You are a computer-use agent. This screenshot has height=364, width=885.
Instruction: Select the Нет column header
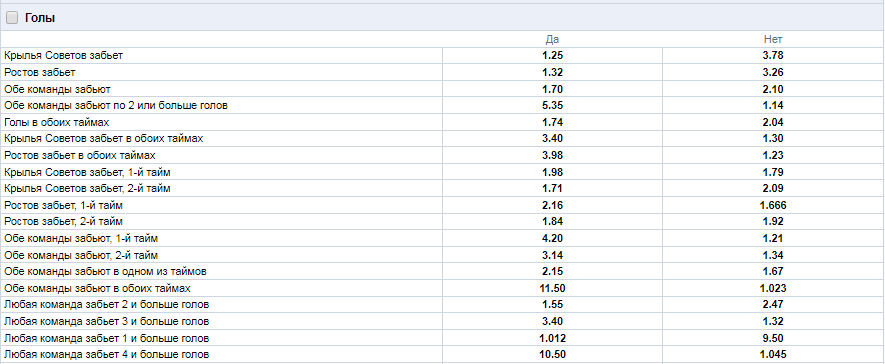(x=773, y=39)
